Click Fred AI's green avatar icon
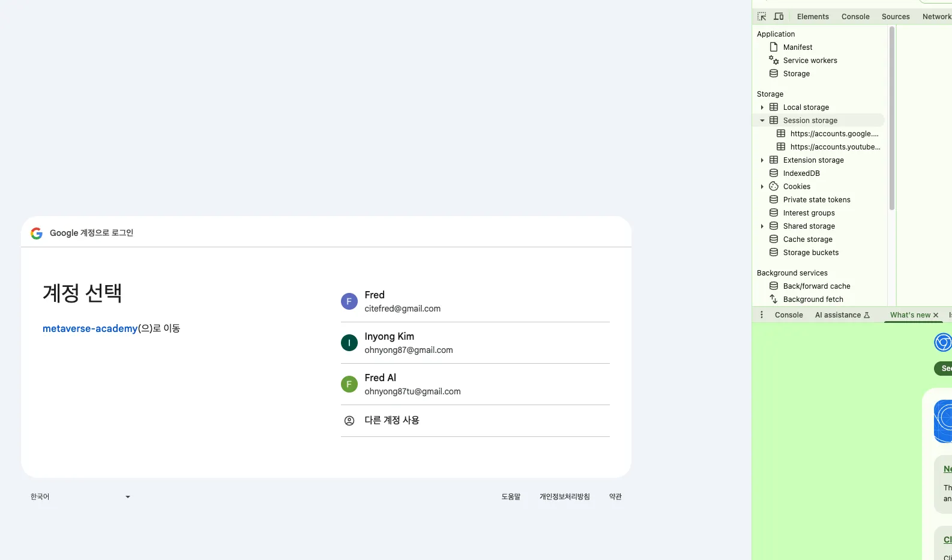Image resolution: width=952 pixels, height=560 pixels. (349, 384)
